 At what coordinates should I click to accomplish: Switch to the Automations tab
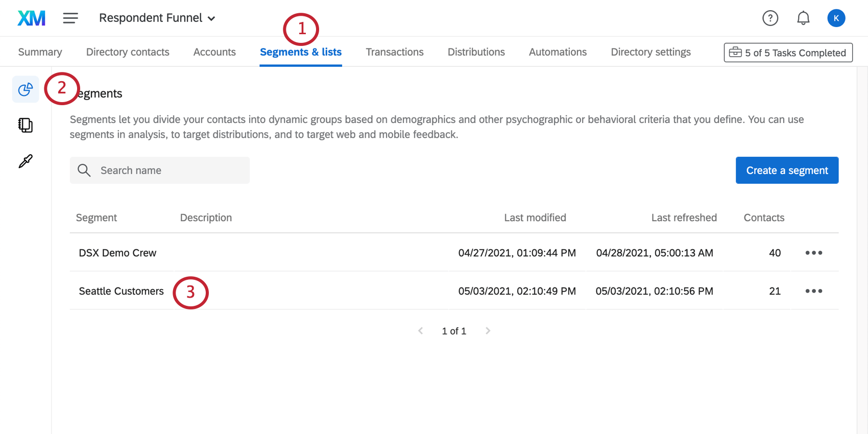pyautogui.click(x=558, y=52)
